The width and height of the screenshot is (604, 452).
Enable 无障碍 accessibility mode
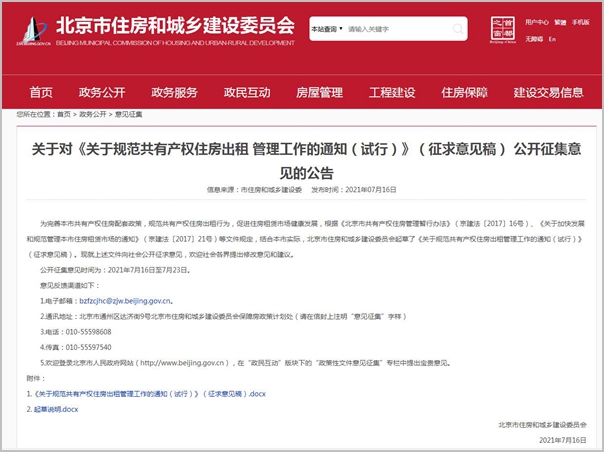tap(533, 38)
